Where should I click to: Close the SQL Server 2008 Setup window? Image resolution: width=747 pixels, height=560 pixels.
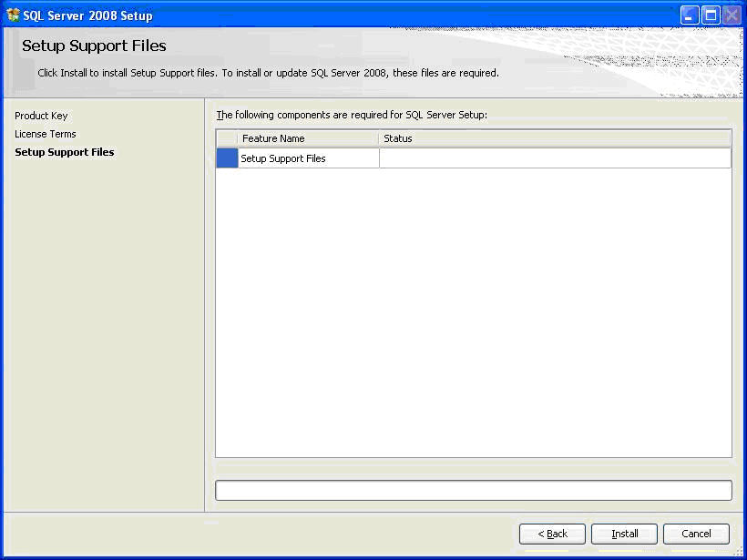tap(731, 15)
